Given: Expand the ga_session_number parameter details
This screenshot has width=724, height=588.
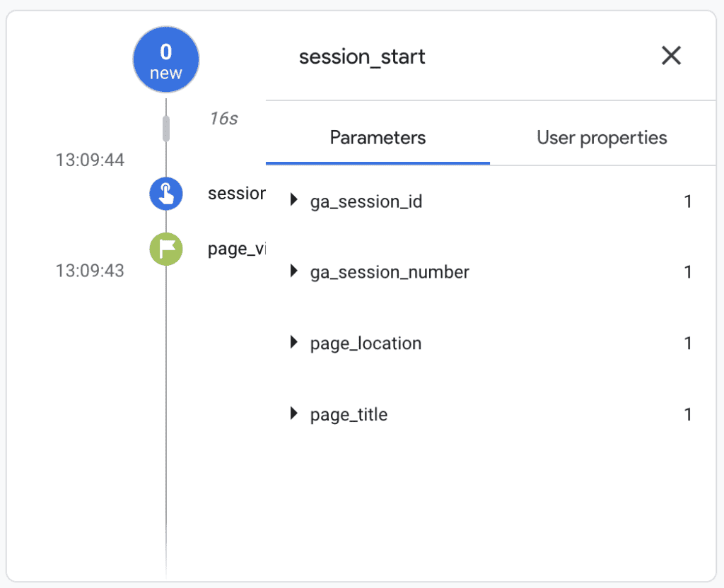Looking at the screenshot, I should tap(295, 272).
